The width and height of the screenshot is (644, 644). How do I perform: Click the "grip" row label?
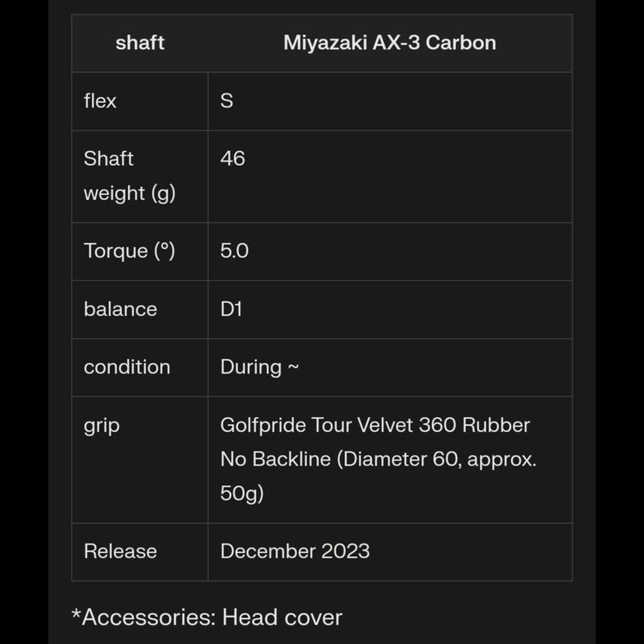[x=101, y=426]
